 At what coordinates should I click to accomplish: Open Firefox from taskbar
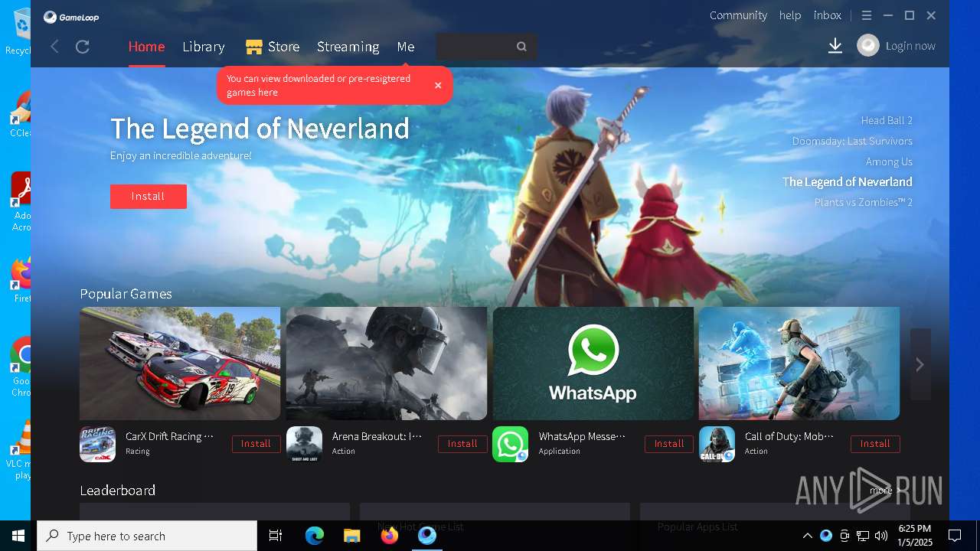[x=390, y=536]
